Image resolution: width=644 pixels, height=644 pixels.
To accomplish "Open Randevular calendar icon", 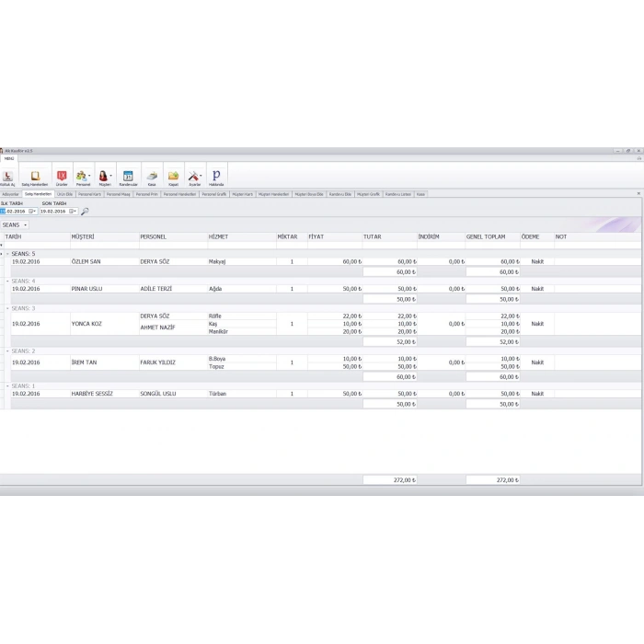I will (128, 177).
